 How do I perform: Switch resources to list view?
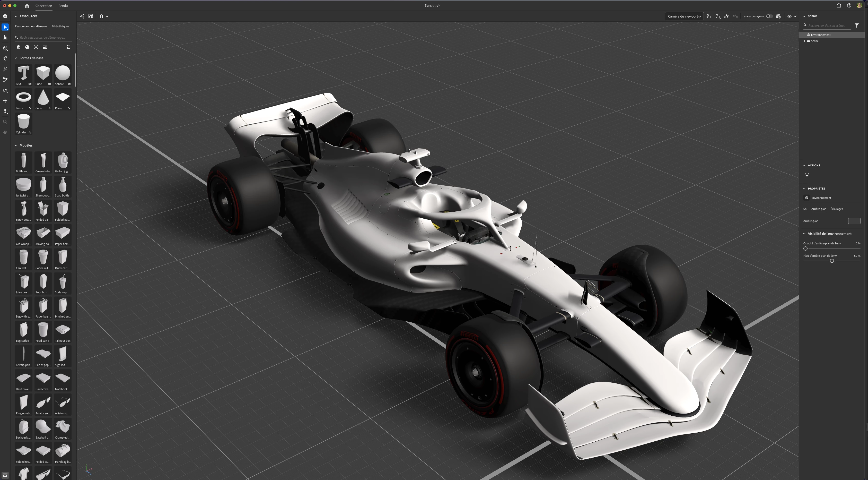coord(68,47)
